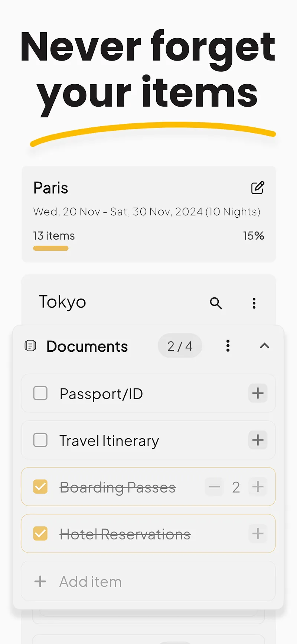
Task: Search items in Tokyo list
Action: click(216, 303)
